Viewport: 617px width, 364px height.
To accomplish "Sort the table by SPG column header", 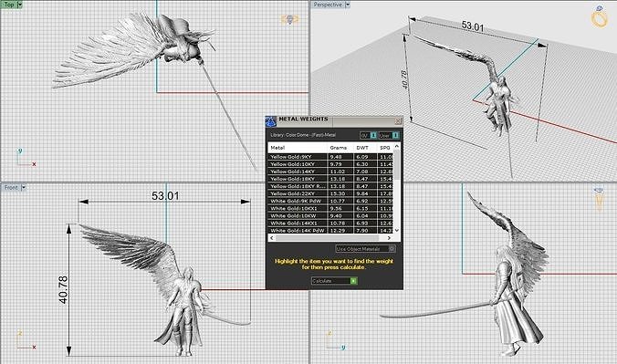I will pos(385,148).
